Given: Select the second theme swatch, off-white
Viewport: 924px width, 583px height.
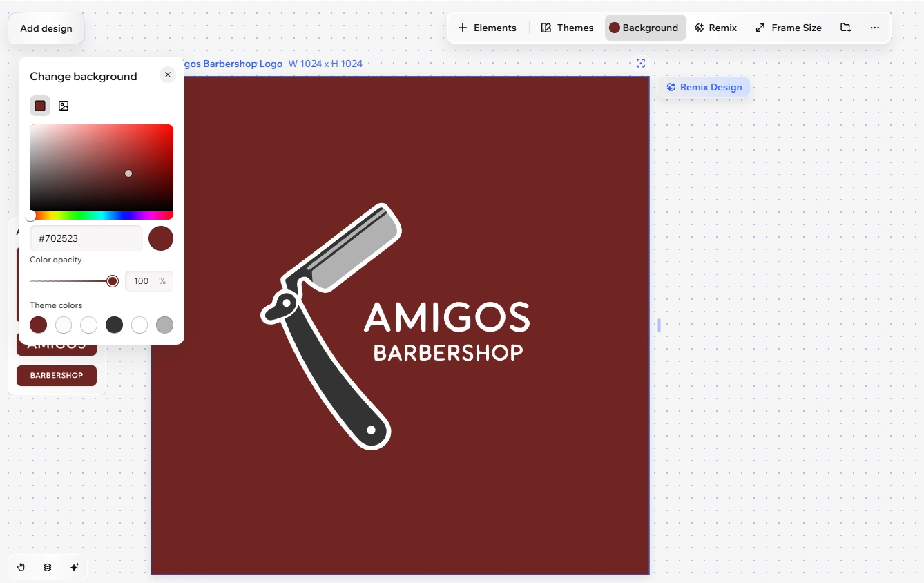Looking at the screenshot, I should [64, 325].
